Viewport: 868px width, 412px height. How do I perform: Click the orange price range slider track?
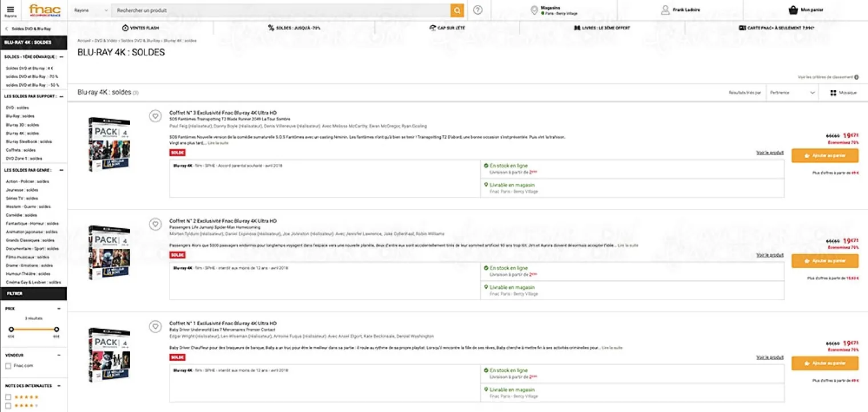[33, 329]
